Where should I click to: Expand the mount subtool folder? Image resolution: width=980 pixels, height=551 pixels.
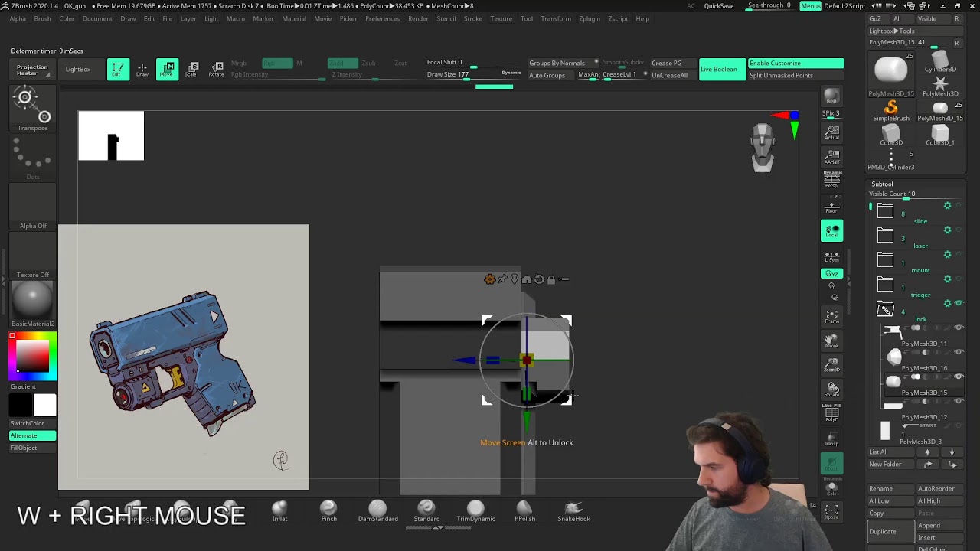pos(885,259)
